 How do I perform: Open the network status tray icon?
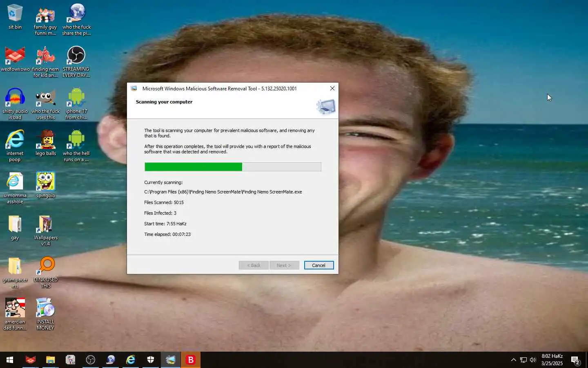[x=523, y=360]
